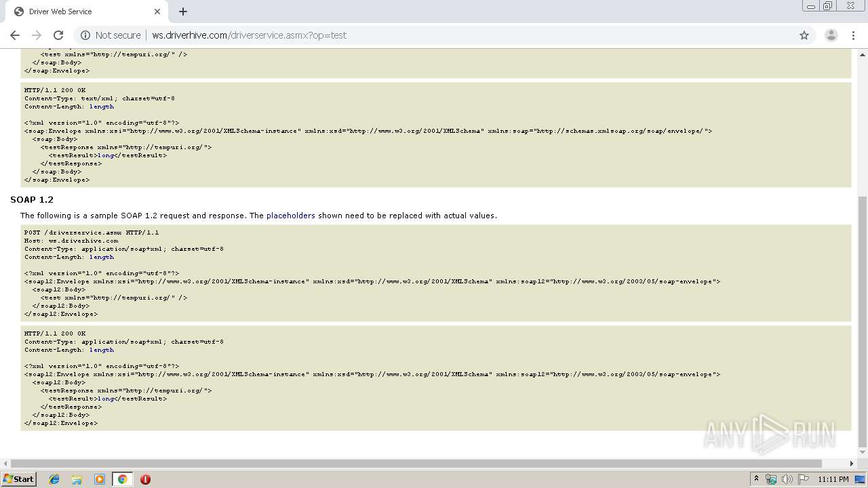
Task: Open a new browser tab
Action: tap(183, 12)
